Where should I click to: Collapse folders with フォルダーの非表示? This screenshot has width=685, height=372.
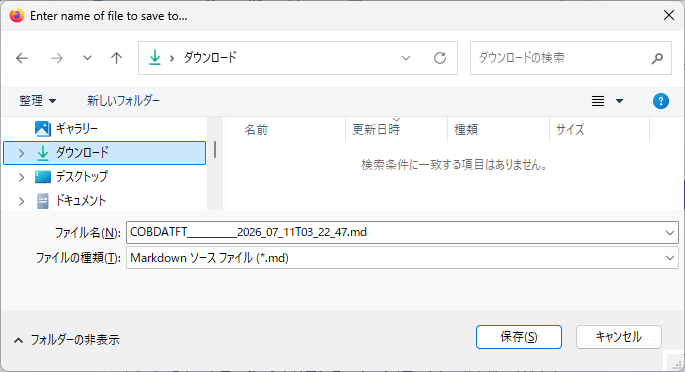[x=67, y=340]
